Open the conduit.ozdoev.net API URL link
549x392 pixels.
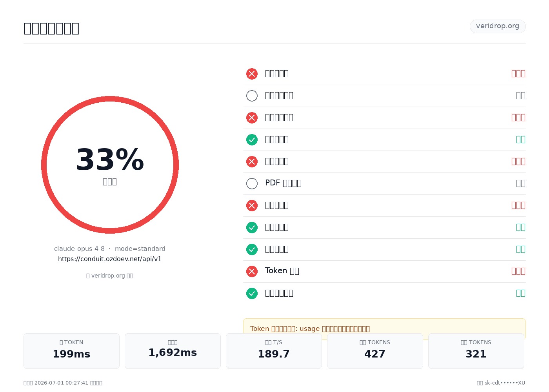(x=110, y=259)
